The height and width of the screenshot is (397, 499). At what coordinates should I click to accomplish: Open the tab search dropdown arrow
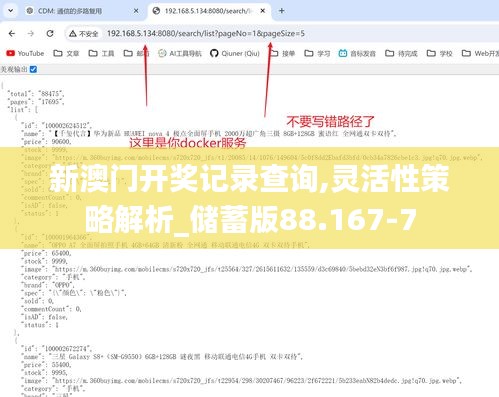tap(11, 11)
